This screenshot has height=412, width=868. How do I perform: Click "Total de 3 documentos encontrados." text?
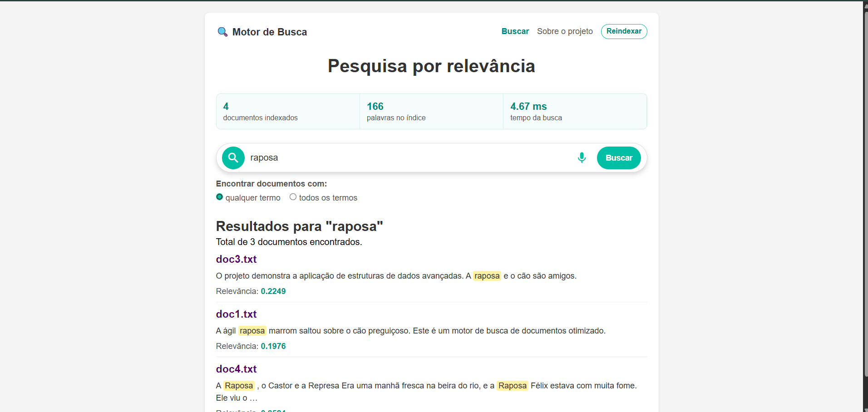[289, 242]
